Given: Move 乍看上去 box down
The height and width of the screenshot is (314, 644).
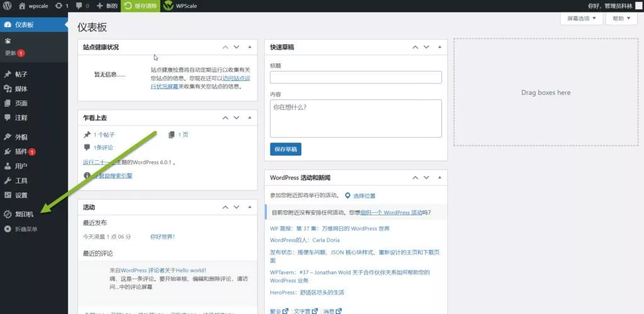Looking at the screenshot, I should (236, 117).
